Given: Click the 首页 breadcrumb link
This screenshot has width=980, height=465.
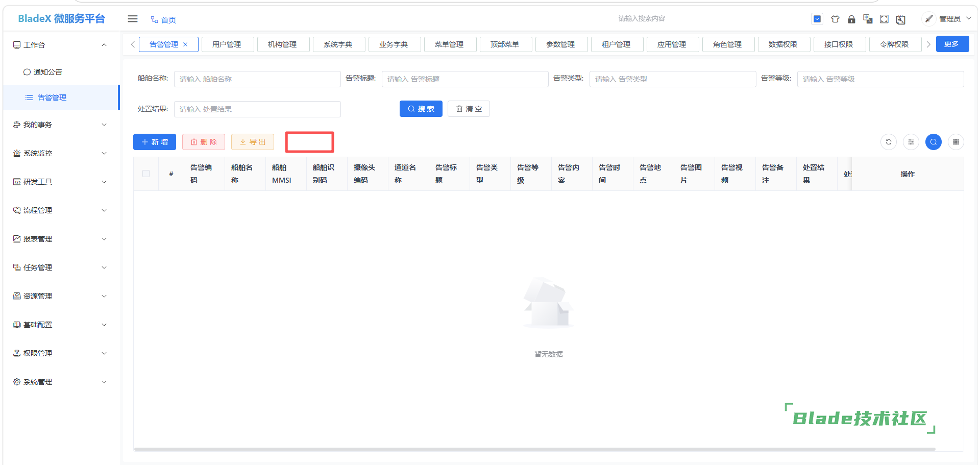Looking at the screenshot, I should (x=168, y=20).
